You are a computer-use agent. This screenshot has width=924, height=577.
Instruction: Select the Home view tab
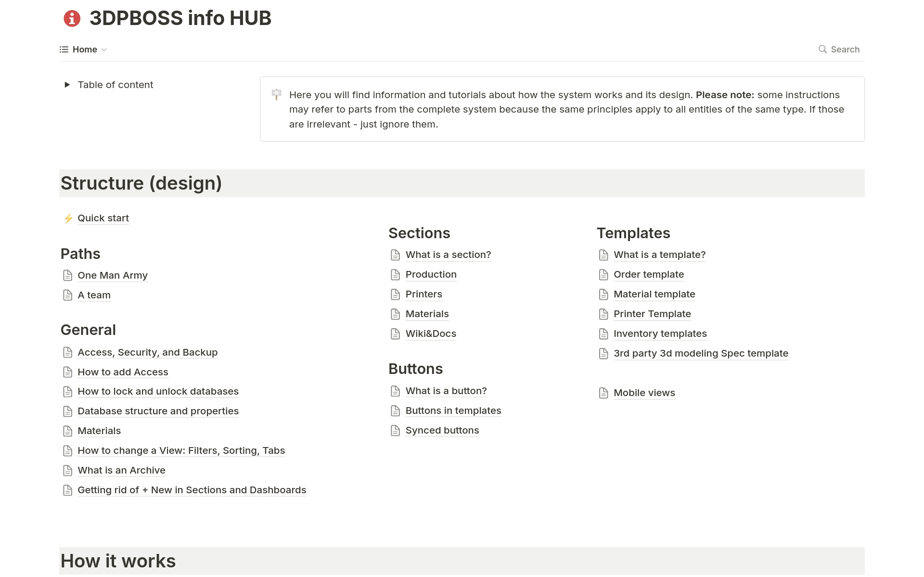(x=85, y=50)
